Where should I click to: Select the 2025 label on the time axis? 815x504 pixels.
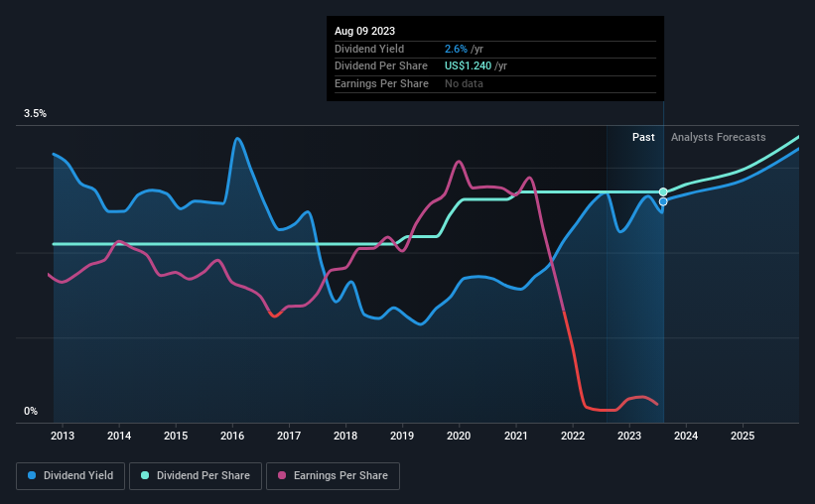point(743,436)
